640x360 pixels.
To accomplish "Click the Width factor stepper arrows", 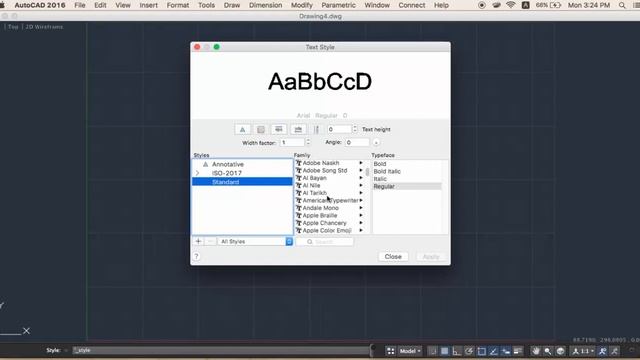I will pyautogui.click(x=308, y=142).
